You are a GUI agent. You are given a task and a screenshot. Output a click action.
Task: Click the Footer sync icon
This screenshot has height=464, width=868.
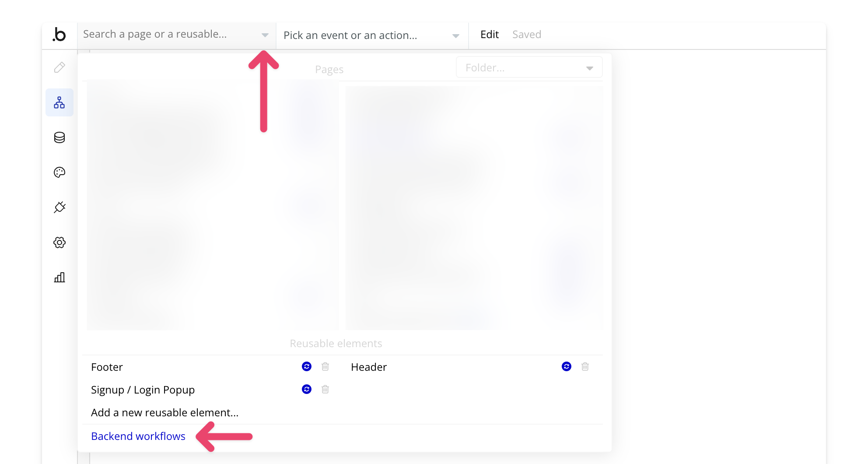point(307,366)
